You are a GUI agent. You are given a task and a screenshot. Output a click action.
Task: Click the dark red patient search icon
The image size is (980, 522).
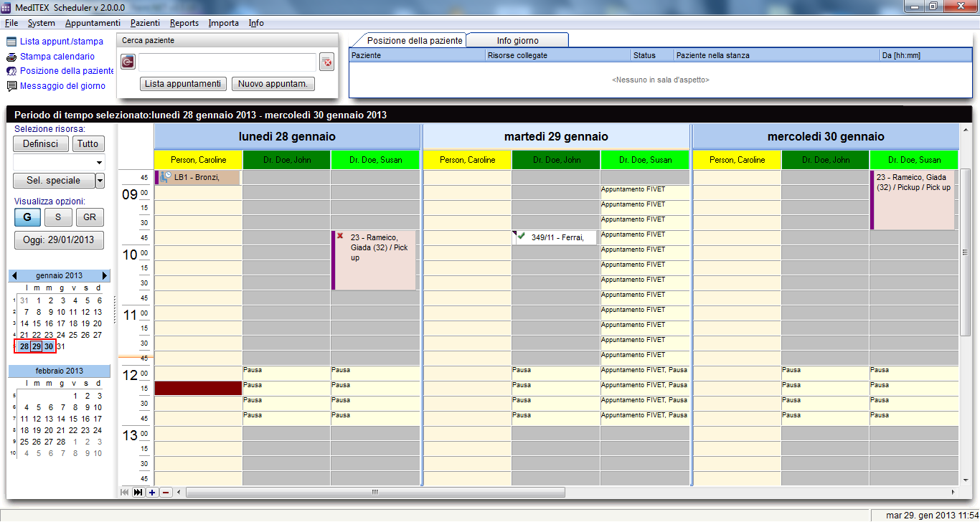(128, 62)
